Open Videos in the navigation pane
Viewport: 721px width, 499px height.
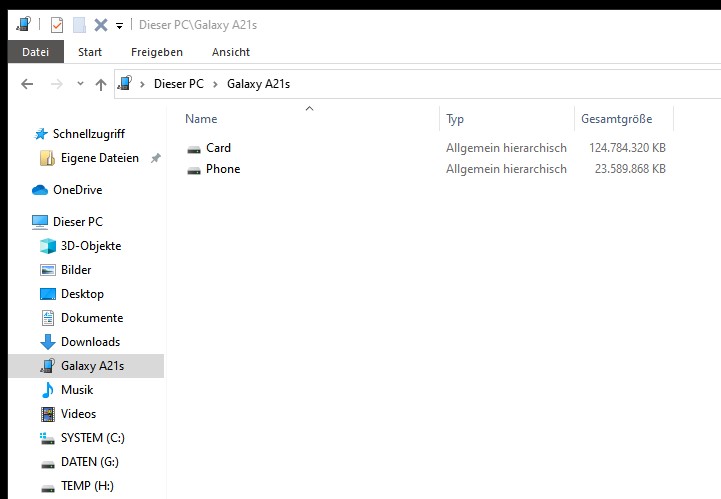[78, 413]
